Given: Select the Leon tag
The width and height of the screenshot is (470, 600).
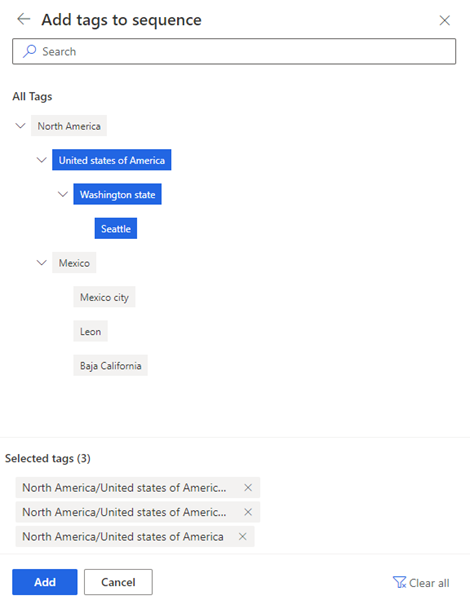Looking at the screenshot, I should coord(90,331).
